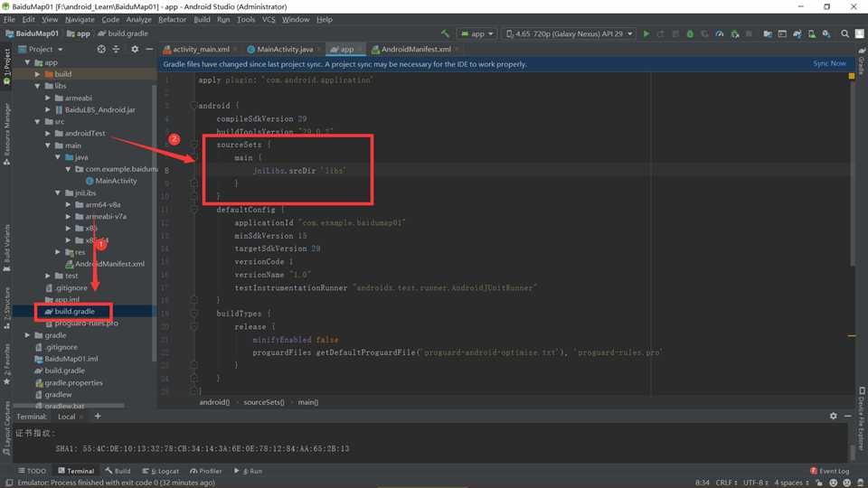Screen dimensions: 868x488
Task: Open the Structure side tab
Action: [6, 308]
